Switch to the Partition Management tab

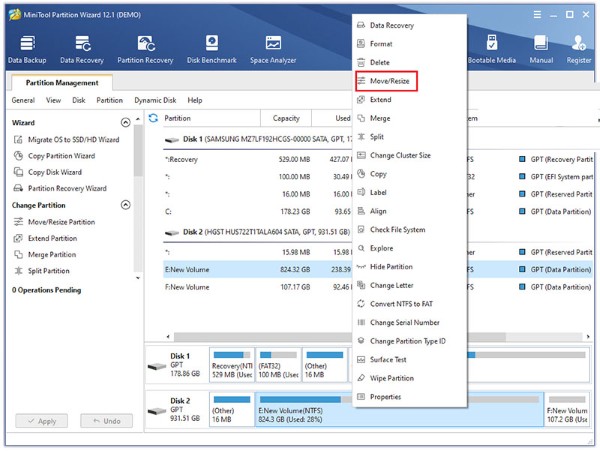pos(61,83)
